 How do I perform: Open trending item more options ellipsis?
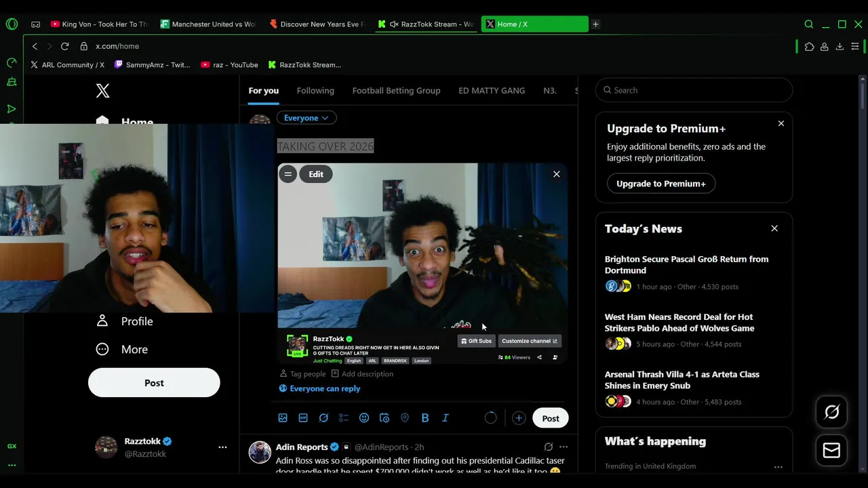point(778,467)
